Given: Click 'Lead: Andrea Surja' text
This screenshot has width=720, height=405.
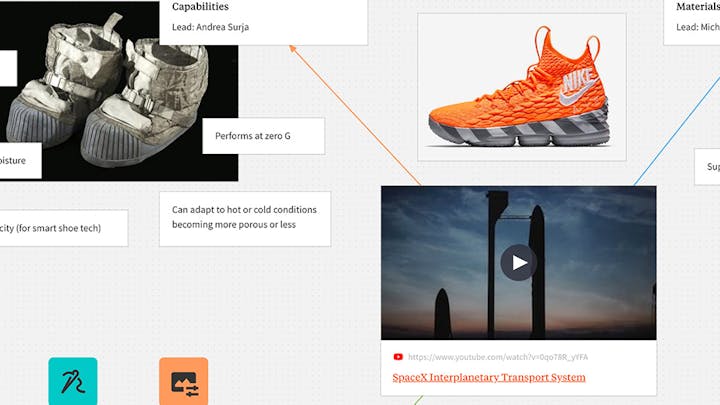Looking at the screenshot, I should [210, 27].
